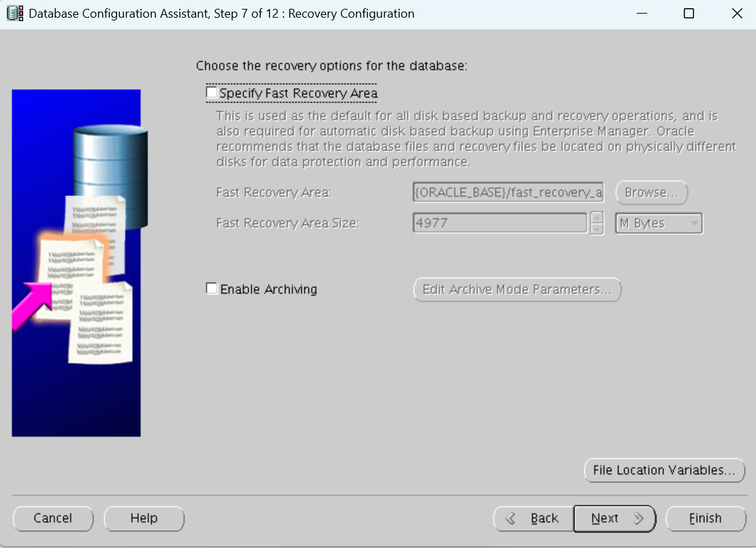The image size is (756, 548).
Task: Open the File Location Variables dialog
Action: [x=664, y=470]
